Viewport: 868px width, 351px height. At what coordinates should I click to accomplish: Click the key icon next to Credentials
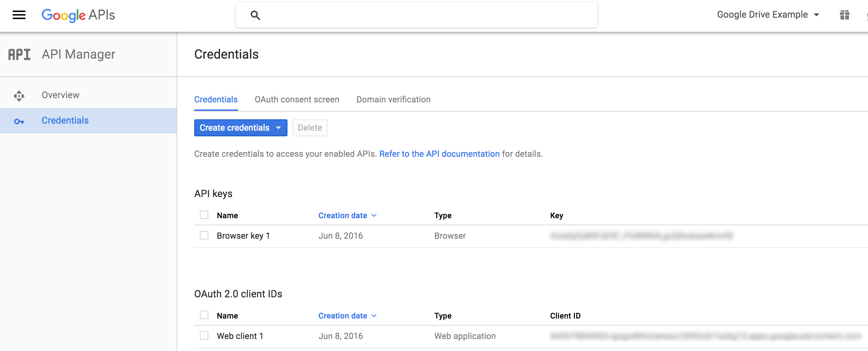(19, 121)
